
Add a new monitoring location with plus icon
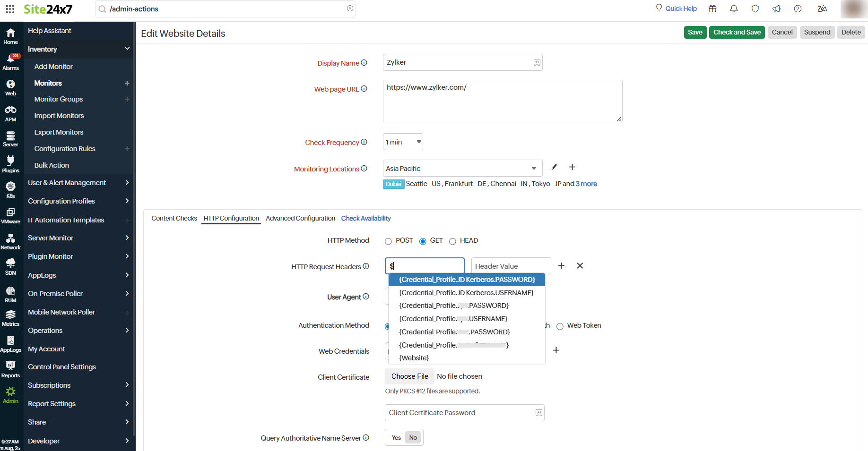(x=572, y=167)
